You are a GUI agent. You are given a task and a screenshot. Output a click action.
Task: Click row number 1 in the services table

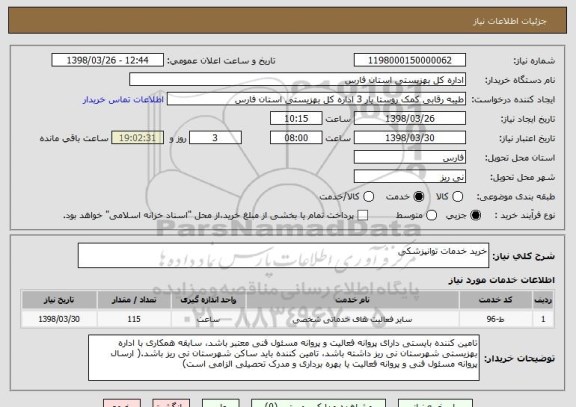pyautogui.click(x=543, y=319)
